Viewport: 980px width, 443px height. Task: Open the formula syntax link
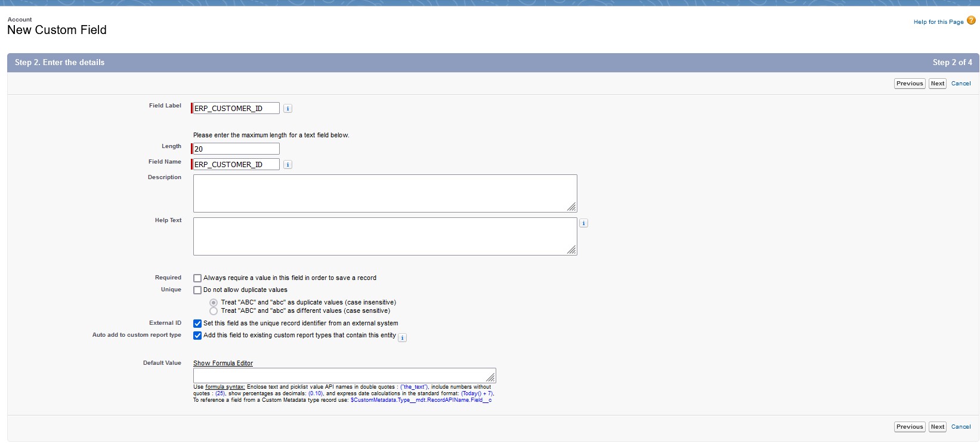(225, 387)
